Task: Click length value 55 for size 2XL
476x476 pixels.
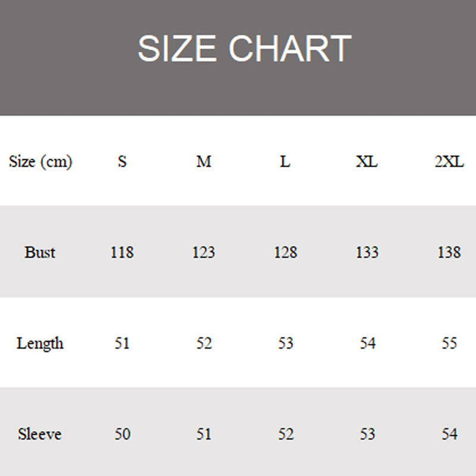Action: tap(449, 343)
